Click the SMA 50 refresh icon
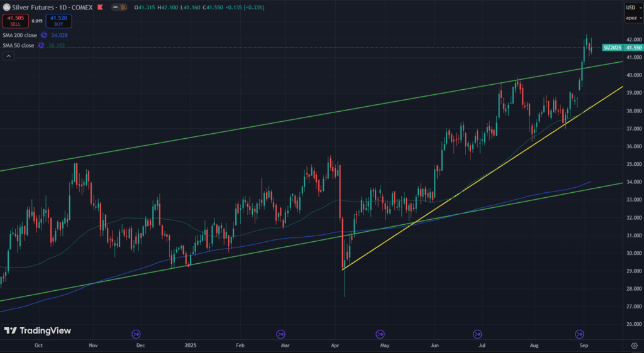The image size is (644, 353). (42, 45)
